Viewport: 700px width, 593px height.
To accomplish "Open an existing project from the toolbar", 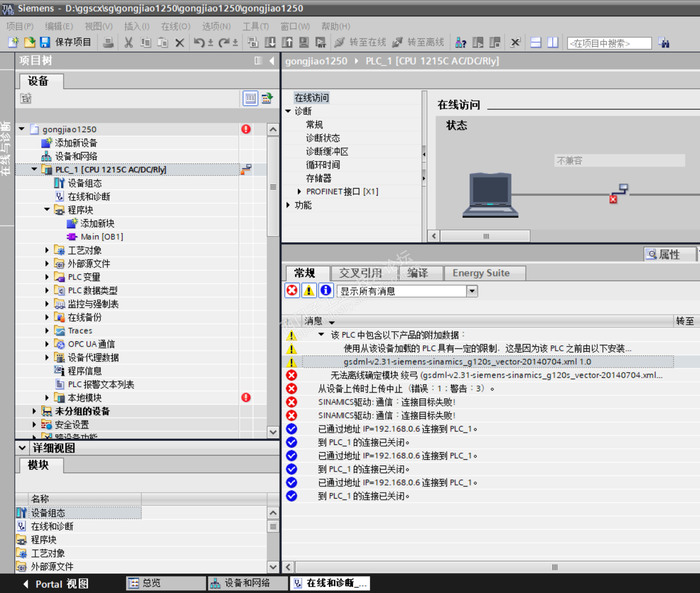I will (x=29, y=42).
